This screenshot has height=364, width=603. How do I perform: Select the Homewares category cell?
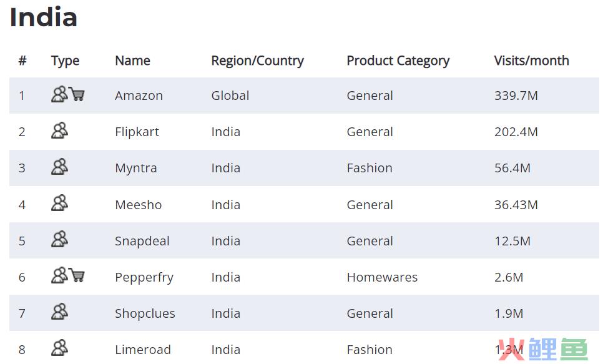[x=382, y=277]
